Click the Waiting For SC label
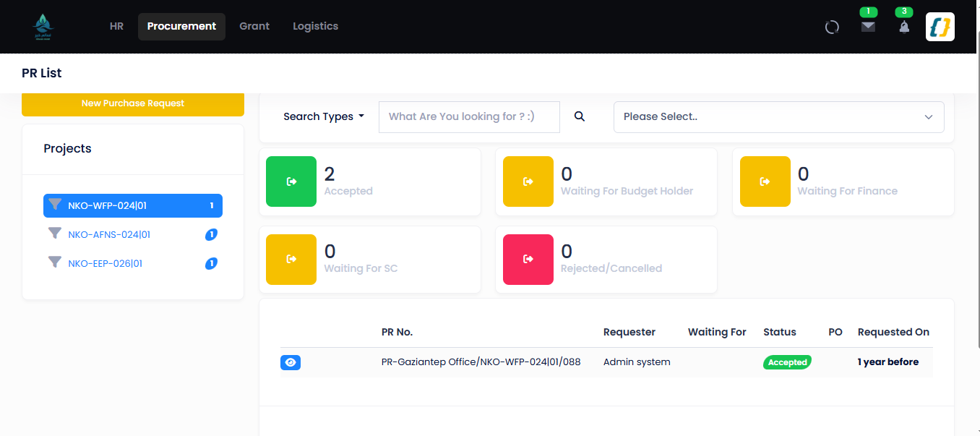 [361, 268]
